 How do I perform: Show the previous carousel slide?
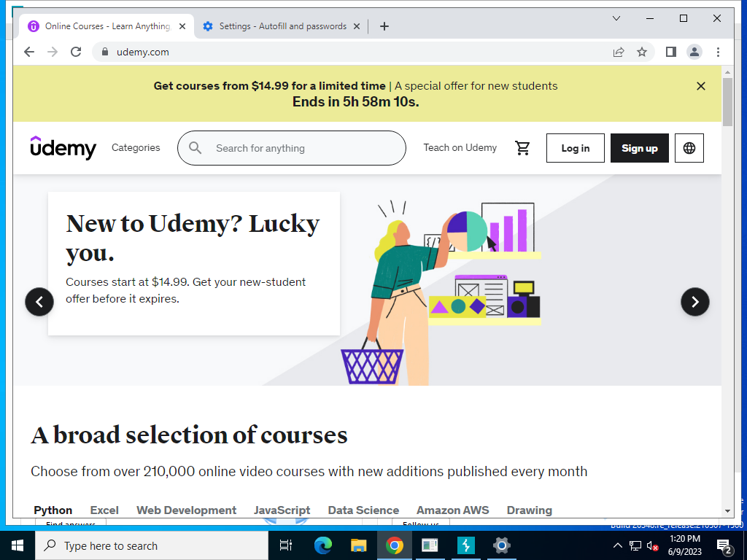tap(39, 302)
